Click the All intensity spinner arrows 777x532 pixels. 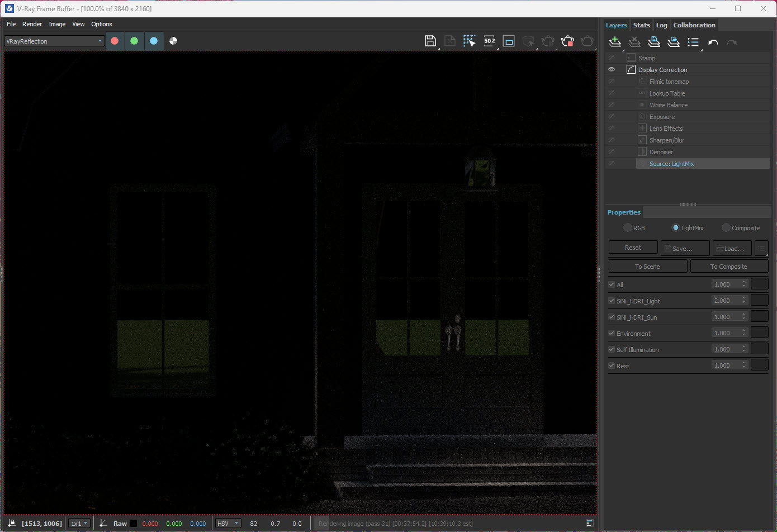[x=744, y=284]
